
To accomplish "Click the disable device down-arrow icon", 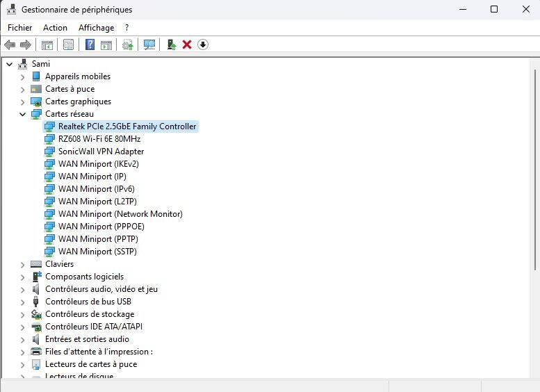I will click(x=203, y=44).
